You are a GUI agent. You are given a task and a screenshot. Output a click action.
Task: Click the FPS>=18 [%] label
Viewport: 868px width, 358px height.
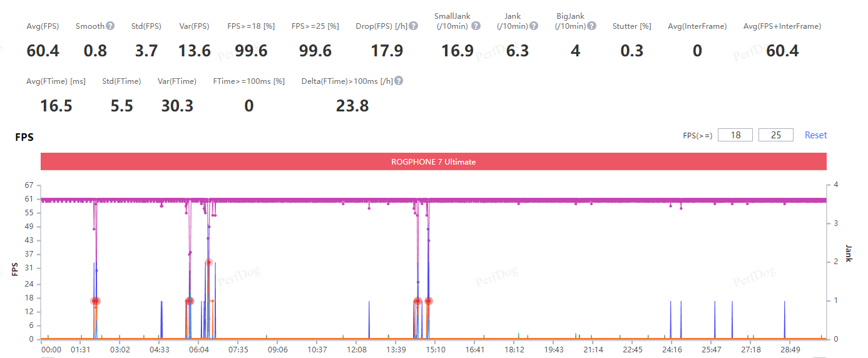pos(251,26)
